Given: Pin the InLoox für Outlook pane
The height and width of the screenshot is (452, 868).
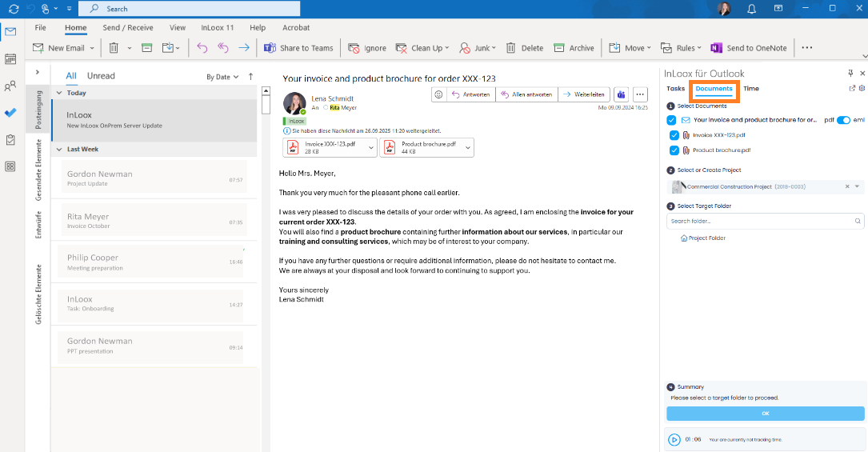Looking at the screenshot, I should pos(850,73).
